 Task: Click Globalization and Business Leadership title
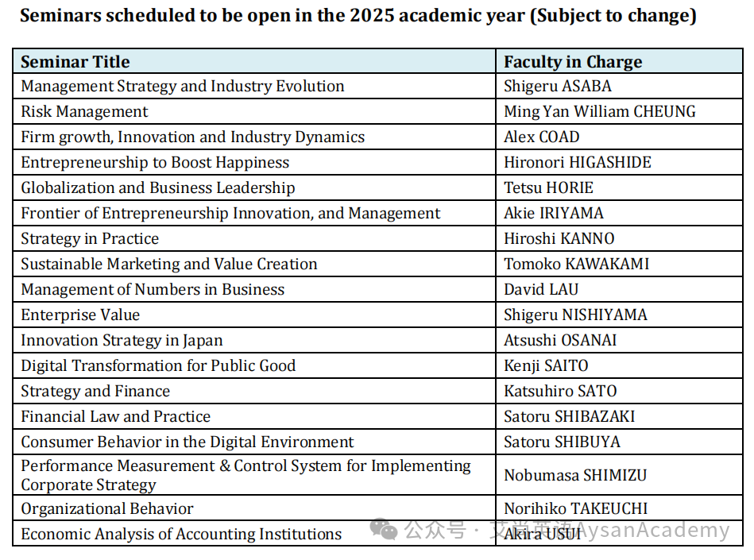click(158, 188)
